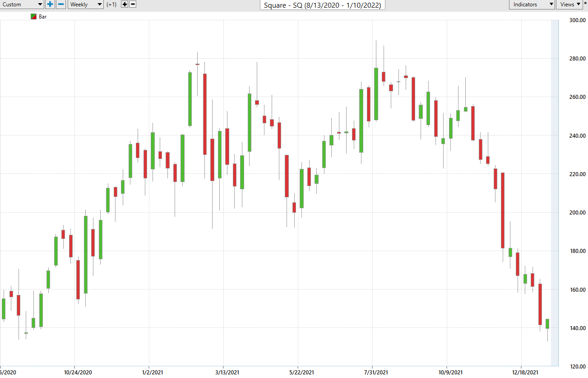The image size is (588, 378).
Task: Click the Bar legend color swatch
Action: point(33,17)
